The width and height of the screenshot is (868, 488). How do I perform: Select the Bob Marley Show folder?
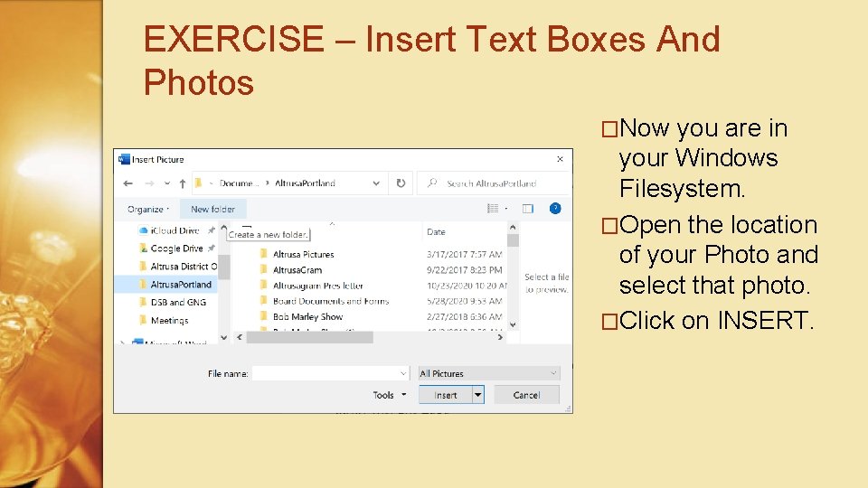tap(307, 316)
